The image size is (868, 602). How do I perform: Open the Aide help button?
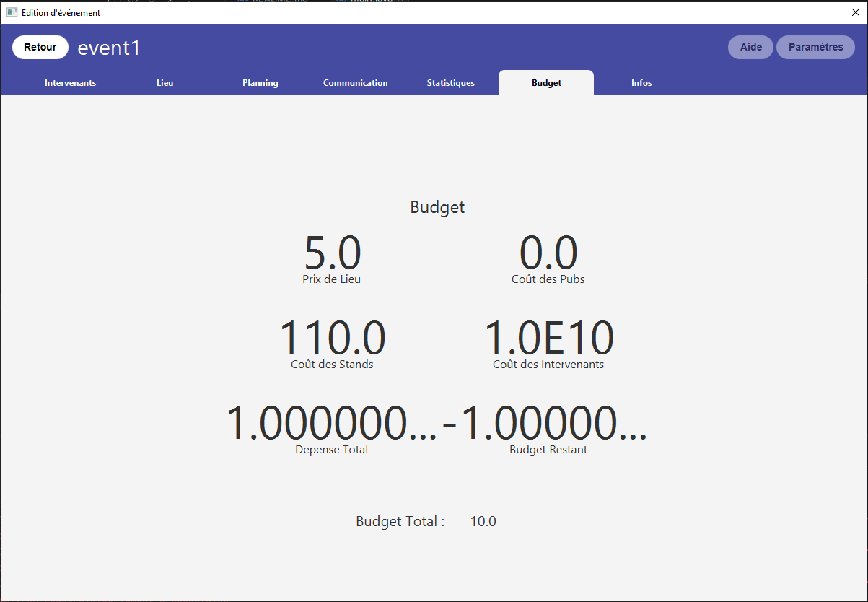(751, 48)
